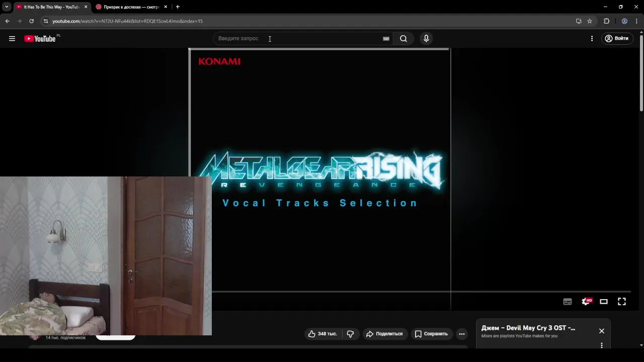The image size is (644, 362).
Task: Bookmark this page with the star icon
Action: coord(590,21)
